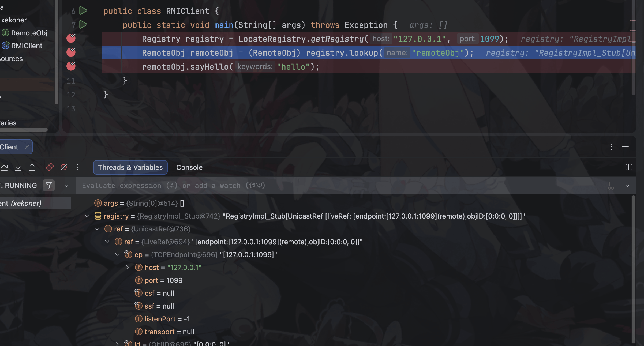This screenshot has height=346, width=644.
Task: Select the Threads & Variables tab
Action: (x=130, y=167)
